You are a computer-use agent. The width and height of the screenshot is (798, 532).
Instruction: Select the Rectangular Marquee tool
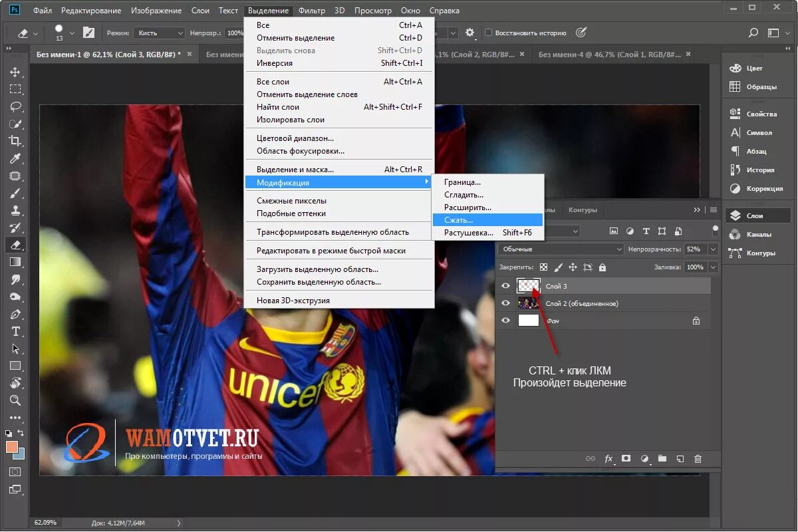[x=15, y=89]
